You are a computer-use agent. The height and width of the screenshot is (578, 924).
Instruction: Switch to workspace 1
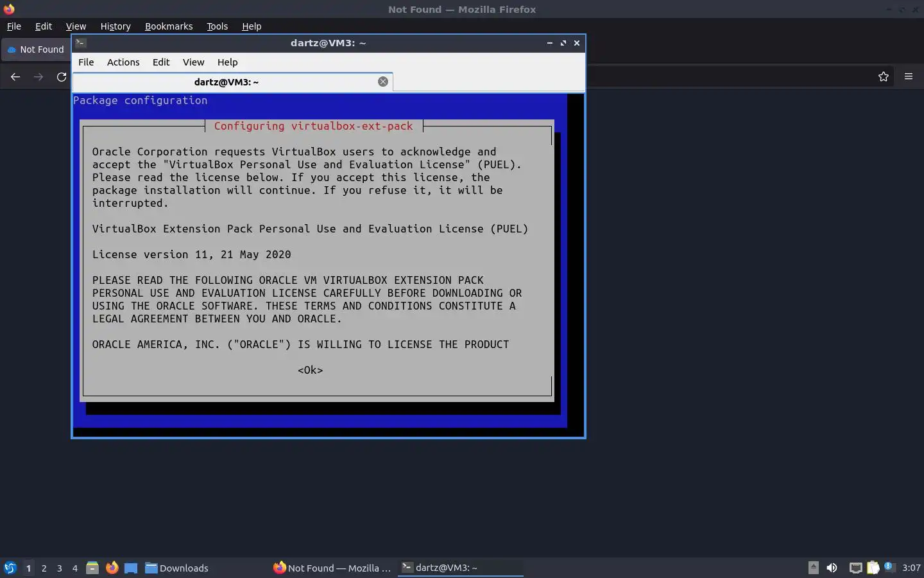point(28,568)
